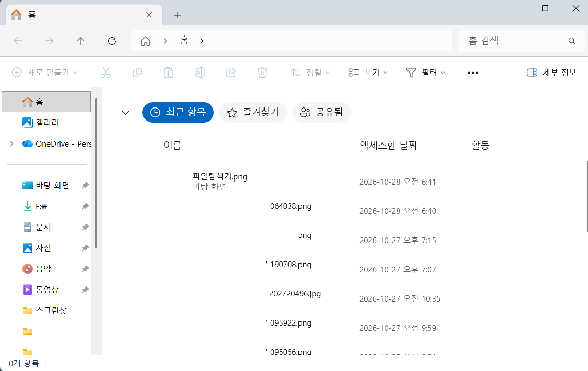
Task: Select the file ending _202720496.jpg
Action: 294,294
